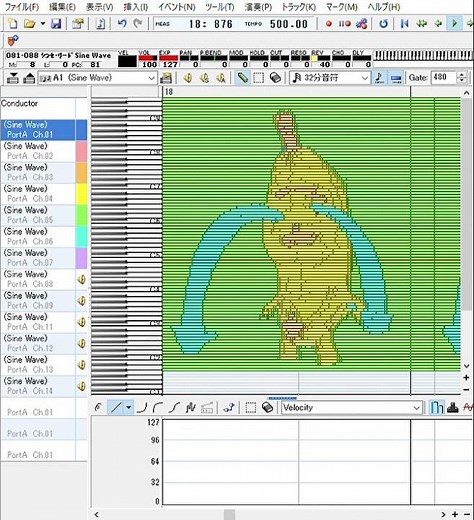Select the eraser tool in the piano roll toolbar

(275, 78)
